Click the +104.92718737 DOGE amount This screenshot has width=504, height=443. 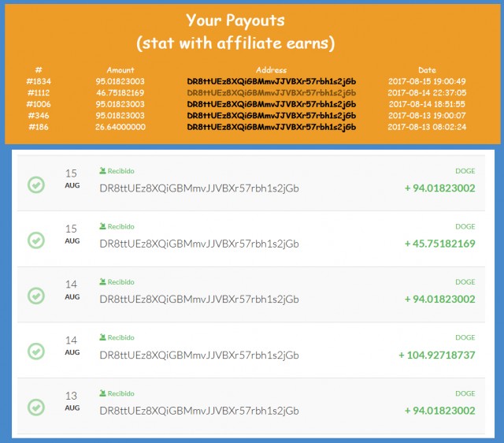[x=436, y=355]
